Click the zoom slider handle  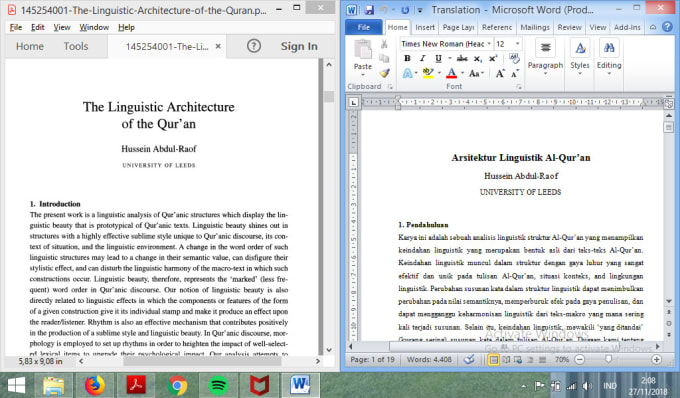coord(608,359)
